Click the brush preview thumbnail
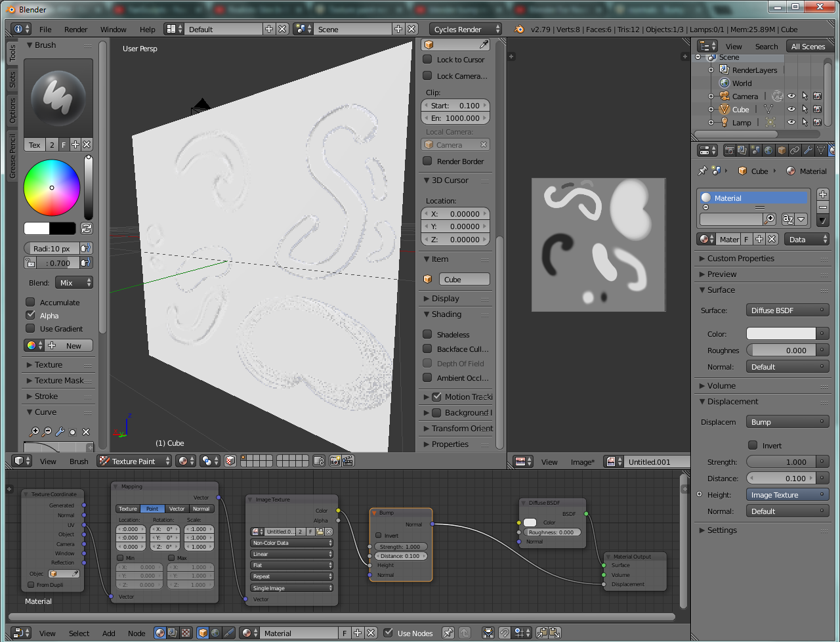Screen dimensions: 840x642 (x=58, y=98)
